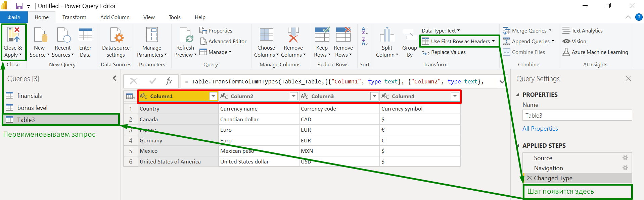Screen dimensions: 644x200
Task: Delete the Changed Type step
Action: click(x=529, y=178)
